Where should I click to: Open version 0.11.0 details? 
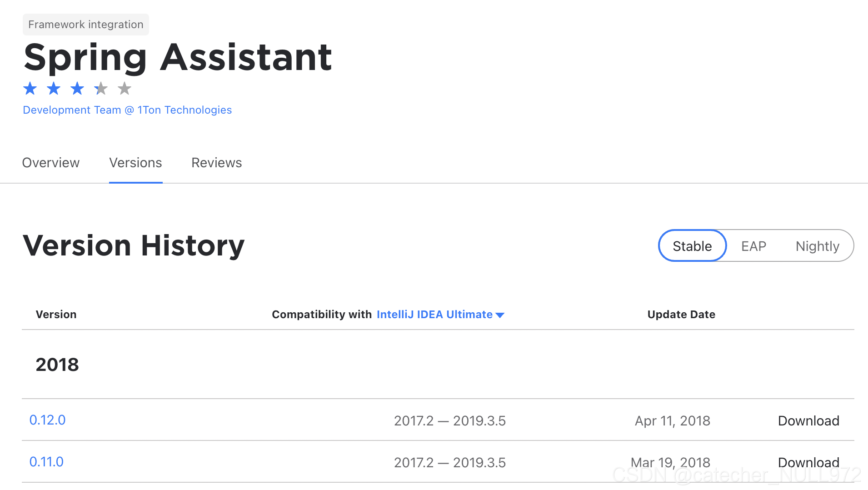46,462
